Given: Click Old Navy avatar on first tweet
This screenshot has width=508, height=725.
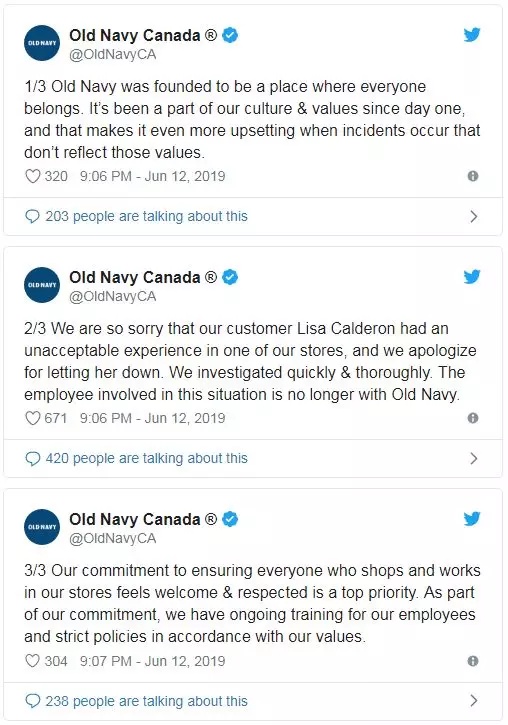Looking at the screenshot, I should (x=42, y=43).
